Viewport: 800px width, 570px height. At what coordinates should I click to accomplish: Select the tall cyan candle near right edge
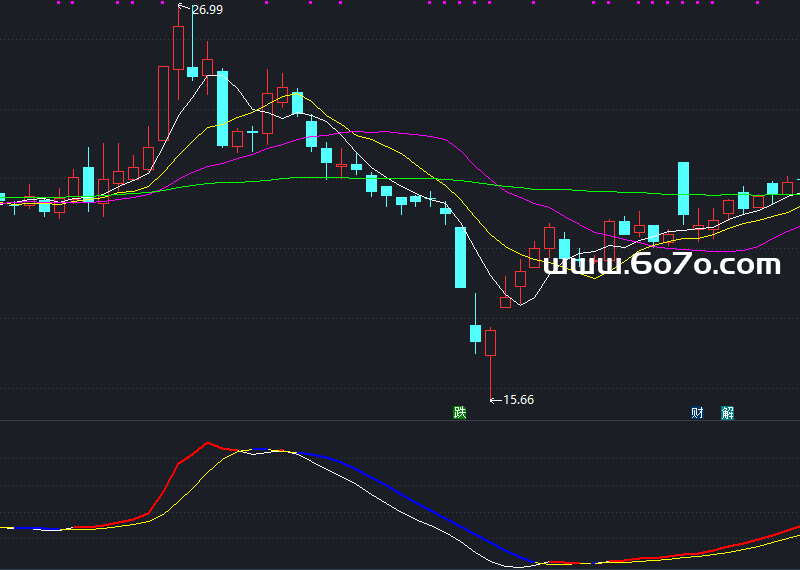(684, 188)
